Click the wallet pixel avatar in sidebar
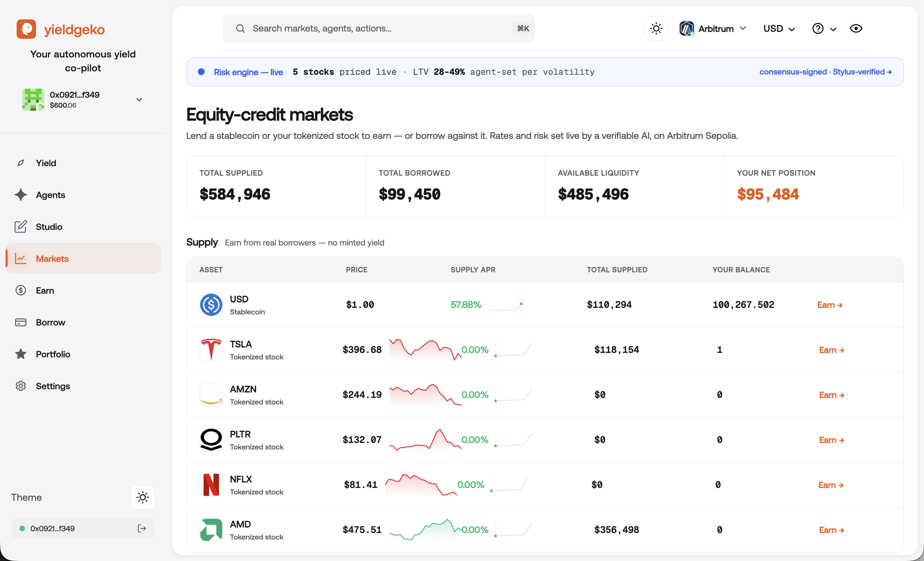The image size is (924, 561). click(x=33, y=99)
